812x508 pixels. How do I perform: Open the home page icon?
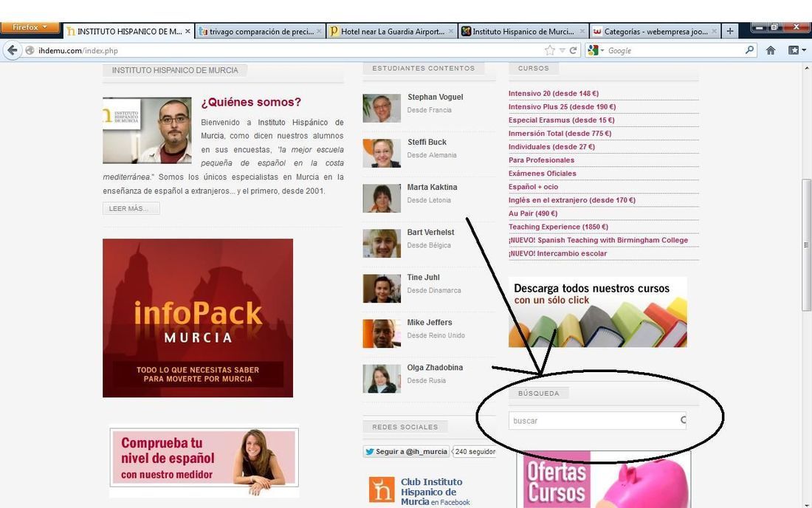point(771,50)
